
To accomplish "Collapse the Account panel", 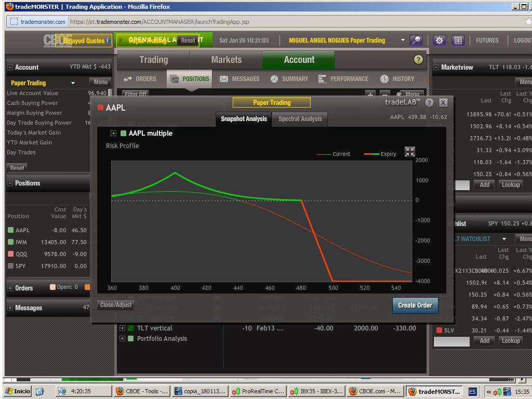I will [10, 68].
